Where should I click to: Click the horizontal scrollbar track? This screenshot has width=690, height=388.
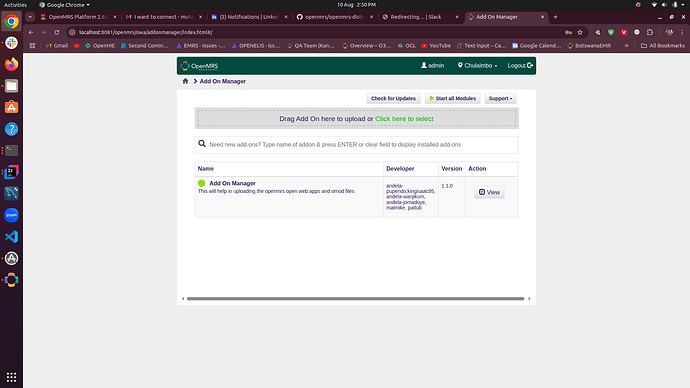point(356,299)
